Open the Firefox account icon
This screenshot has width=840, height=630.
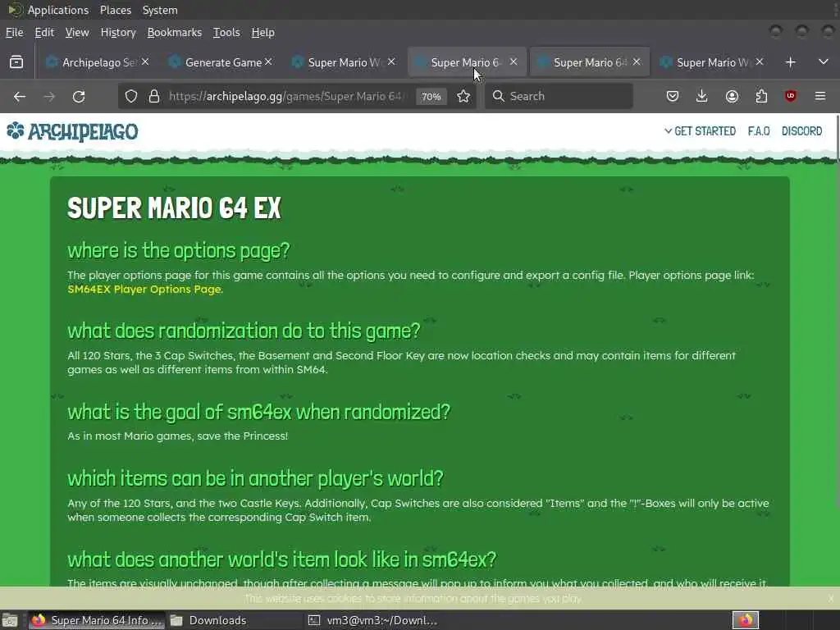732,97
